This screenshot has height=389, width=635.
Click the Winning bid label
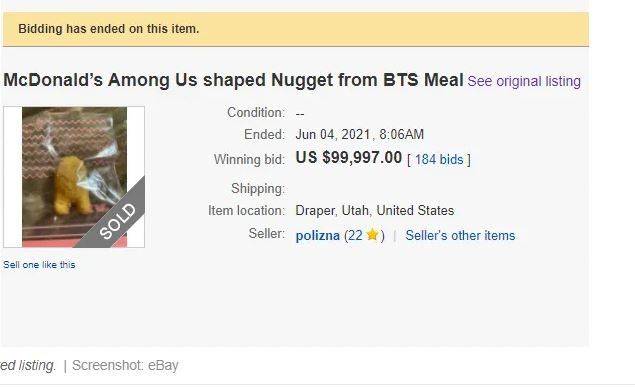point(249,159)
